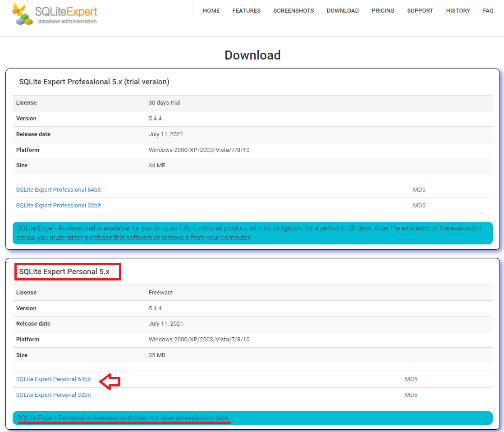Download SQLite Expert Personal 64bit
Screen dimensions: 504x432
coord(53,379)
